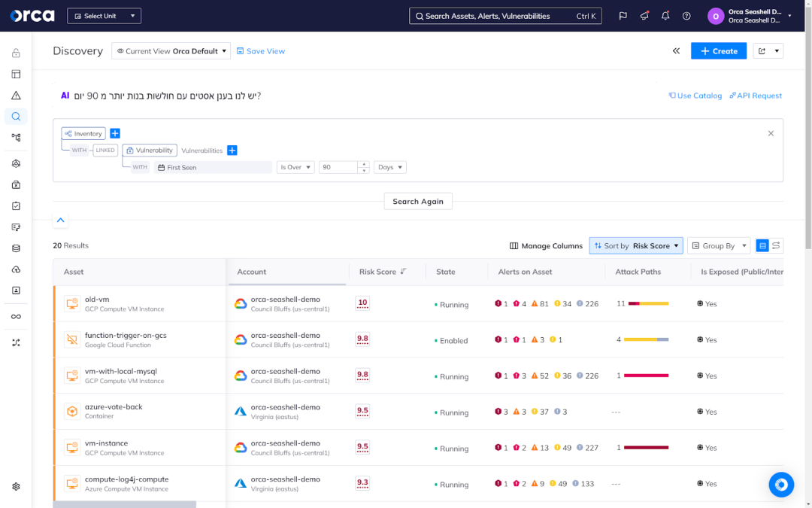The height and width of the screenshot is (508, 812).
Task: Open the Is Over operator dropdown
Action: pyautogui.click(x=295, y=167)
